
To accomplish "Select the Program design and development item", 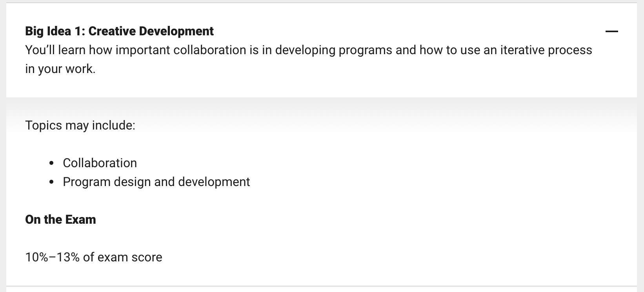I will click(x=156, y=182).
